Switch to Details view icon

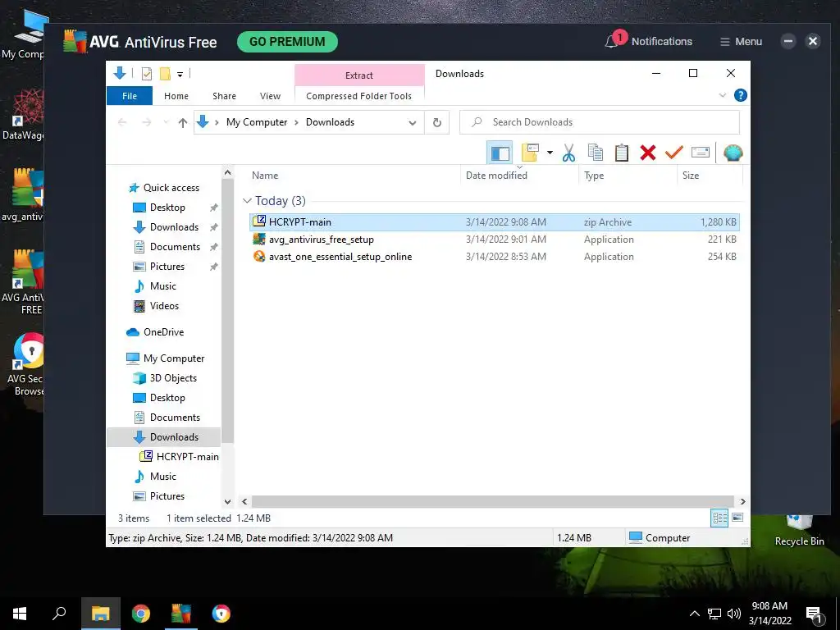click(x=719, y=518)
